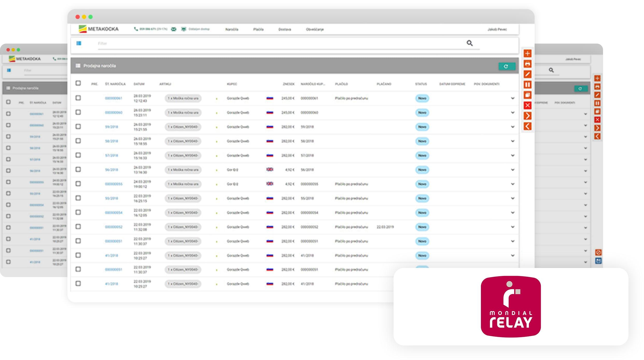Click the orange right-arrow icon in the front window
The image size is (644, 360).
pyautogui.click(x=527, y=116)
